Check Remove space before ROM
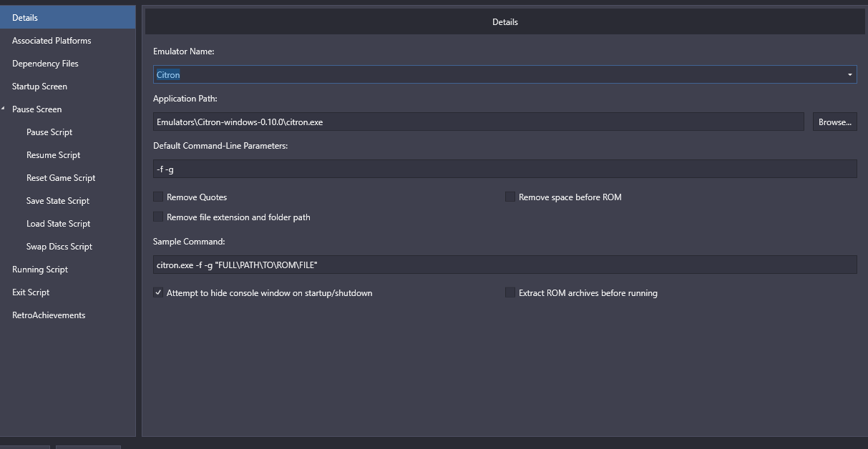 (x=510, y=197)
